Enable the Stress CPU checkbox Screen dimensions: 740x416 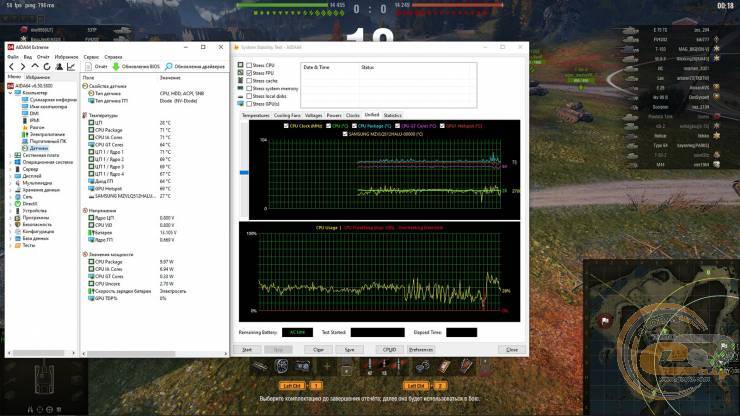point(249,65)
